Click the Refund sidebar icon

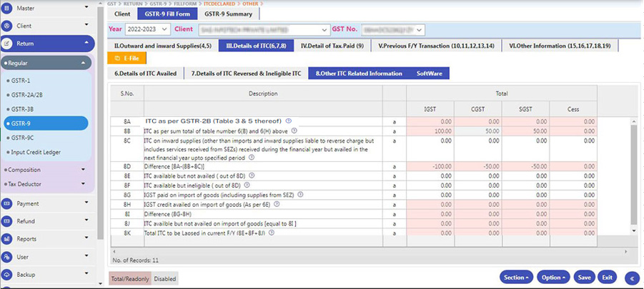7,221
